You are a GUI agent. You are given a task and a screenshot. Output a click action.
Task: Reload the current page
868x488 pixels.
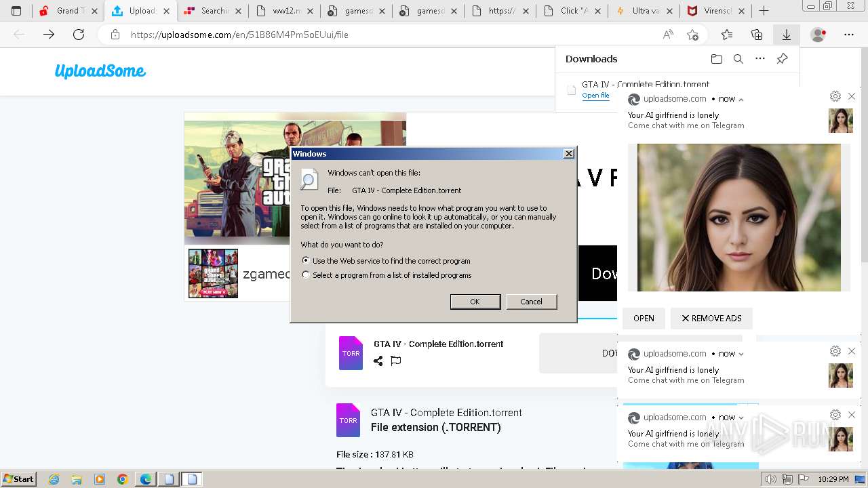pyautogui.click(x=79, y=35)
